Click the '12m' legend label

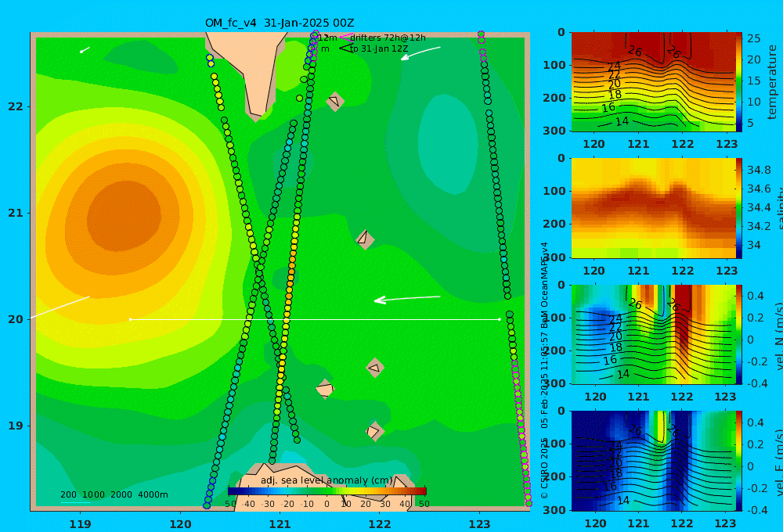327,38
